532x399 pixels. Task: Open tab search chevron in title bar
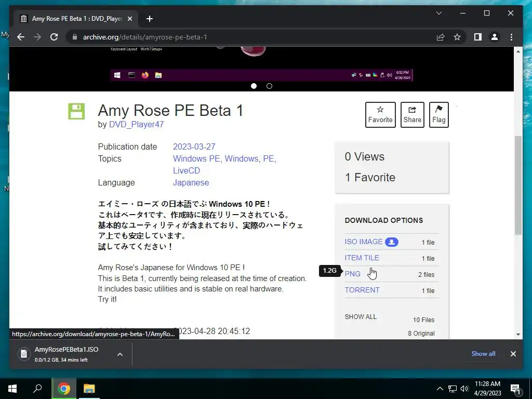click(438, 13)
